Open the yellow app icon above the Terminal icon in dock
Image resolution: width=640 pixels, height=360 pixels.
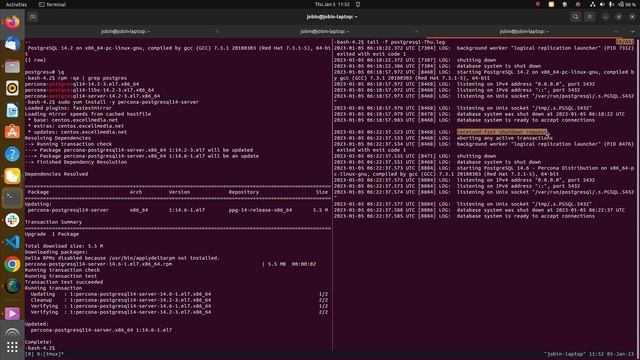12,176
